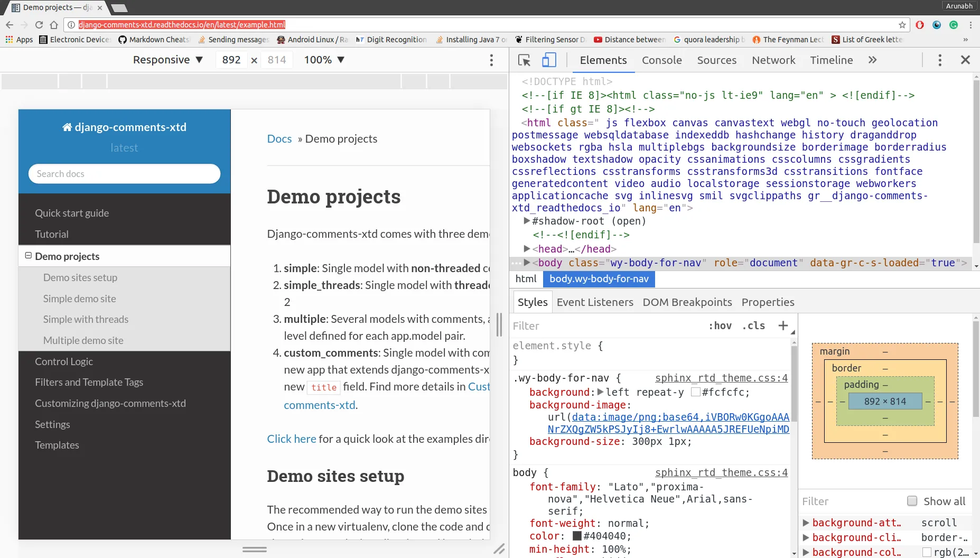Bookmark this page with the star icon
The image size is (980, 558).
pos(902,25)
